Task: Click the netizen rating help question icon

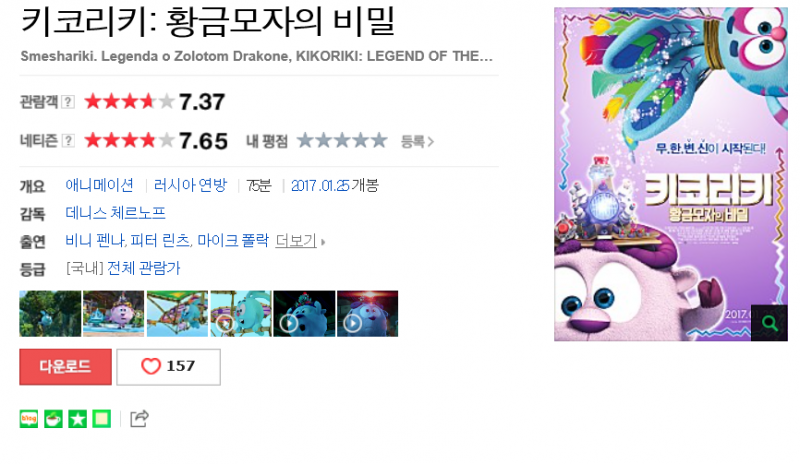Action: click(68, 140)
